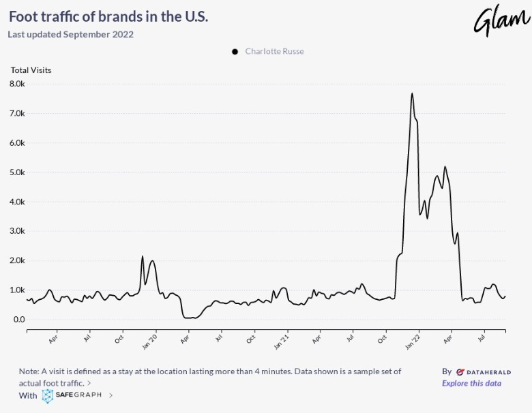Click the SafeGraph logo icon
The height and width of the screenshot is (413, 532).
[x=48, y=395]
